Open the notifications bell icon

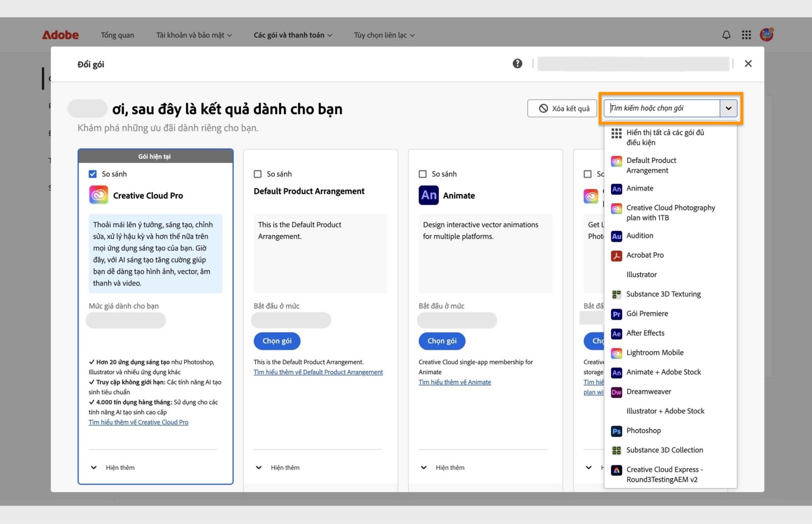tap(726, 35)
